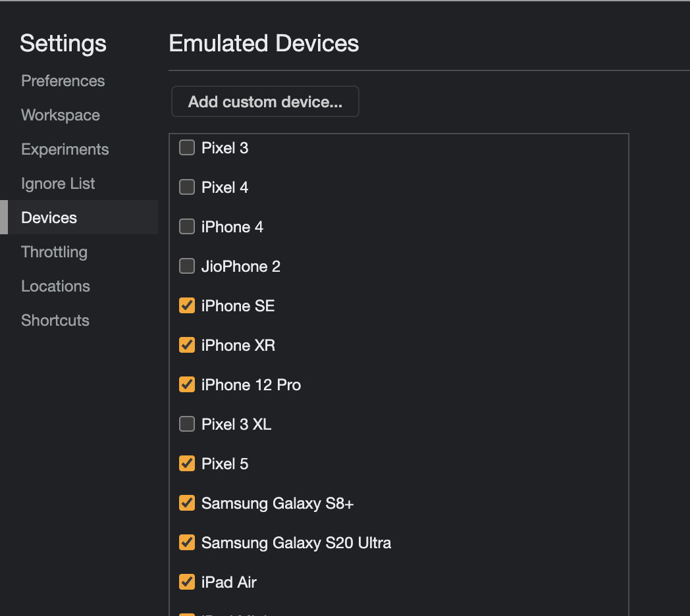The width and height of the screenshot is (690, 616).
Task: Click the Samsung Galaxy S8+ label
Action: [x=278, y=503]
